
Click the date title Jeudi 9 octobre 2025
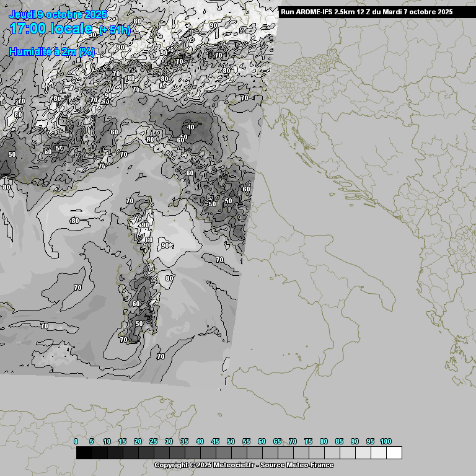click(x=58, y=14)
